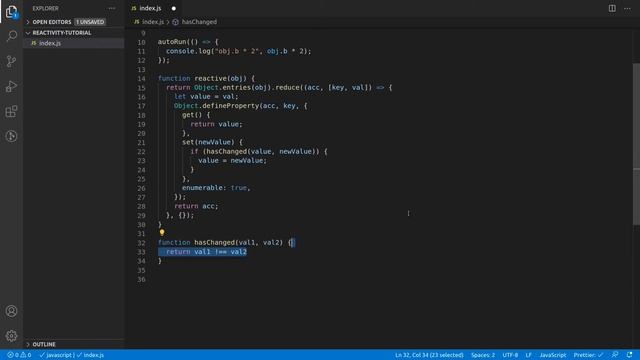Click the vertical editor scrollbar

tap(636, 144)
